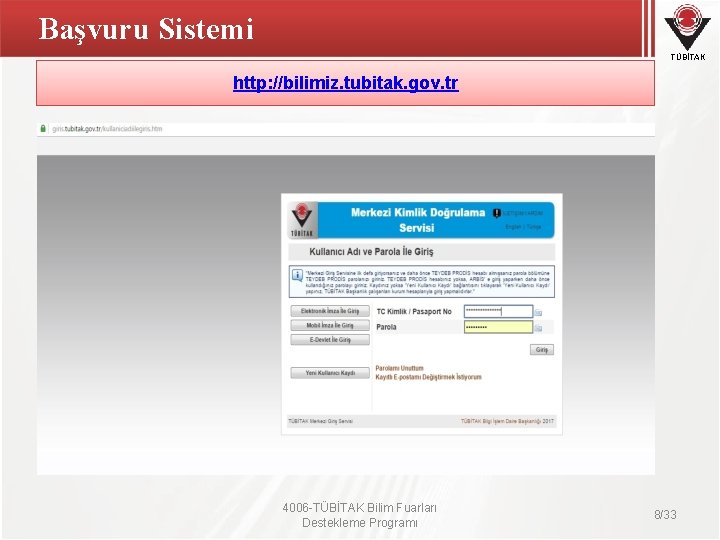Open virtual keyboard icon beside Parola field
The height and width of the screenshot is (540, 720).
coord(538,328)
